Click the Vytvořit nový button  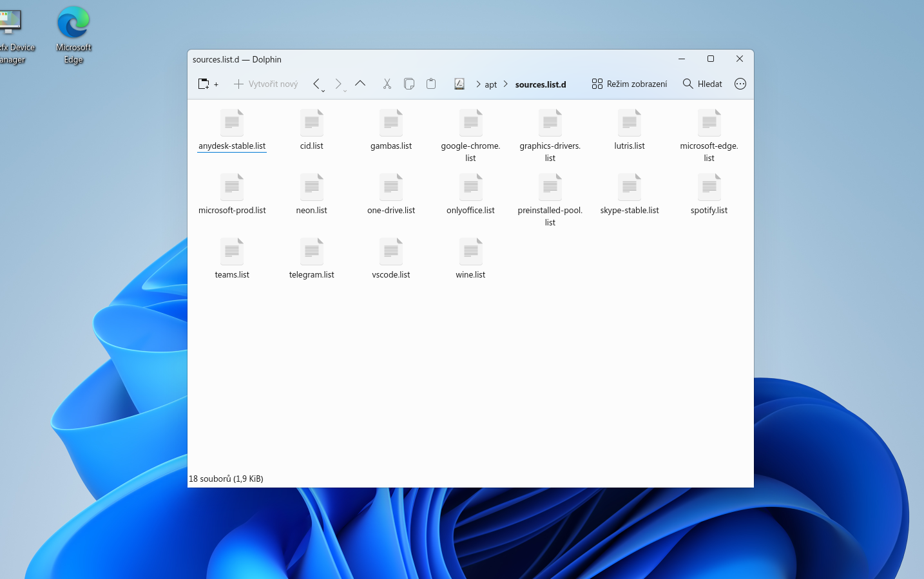click(x=265, y=84)
